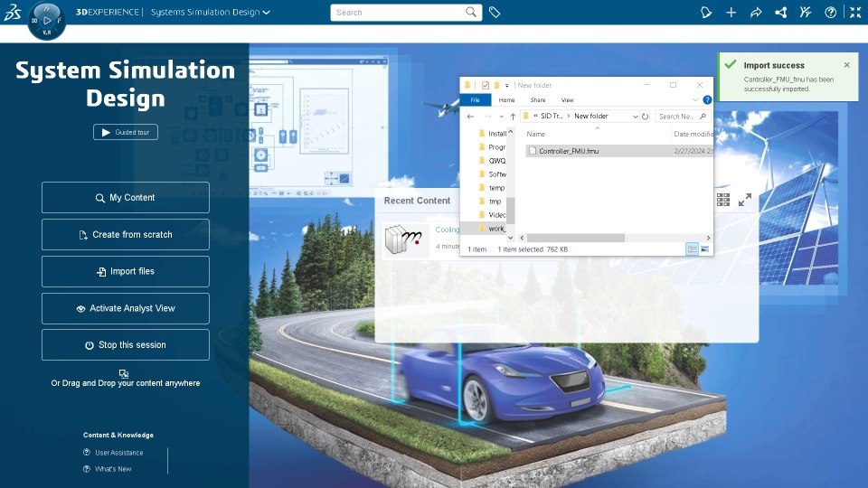Open Explorer recent locations dropdown
The image size is (868, 488).
[501, 117]
